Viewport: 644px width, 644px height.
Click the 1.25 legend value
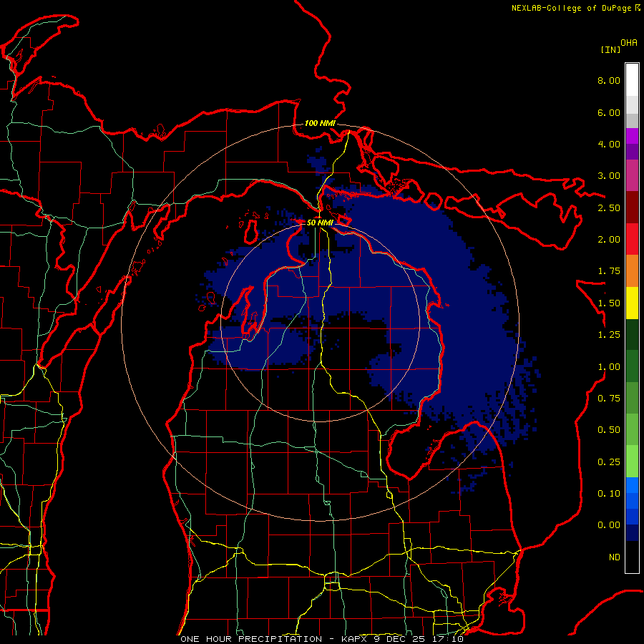(609, 335)
